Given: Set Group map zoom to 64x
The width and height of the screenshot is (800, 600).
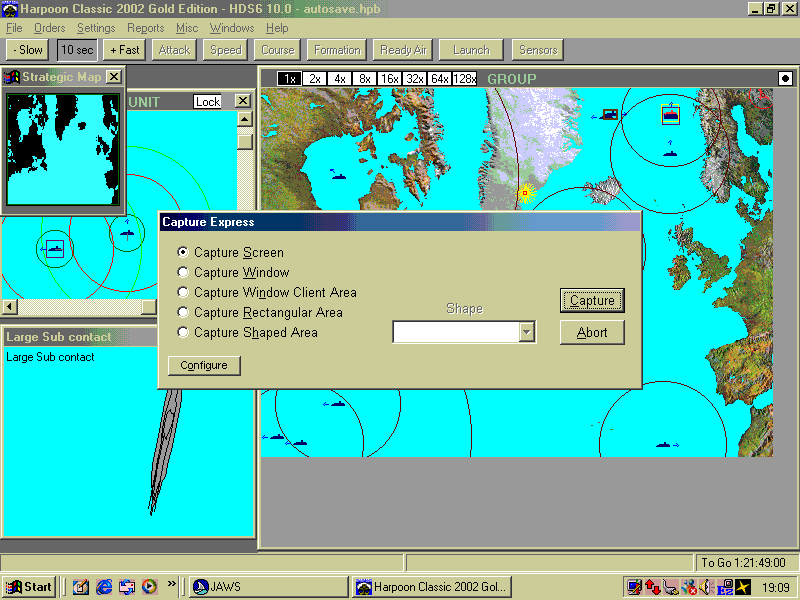Looking at the screenshot, I should [439, 79].
